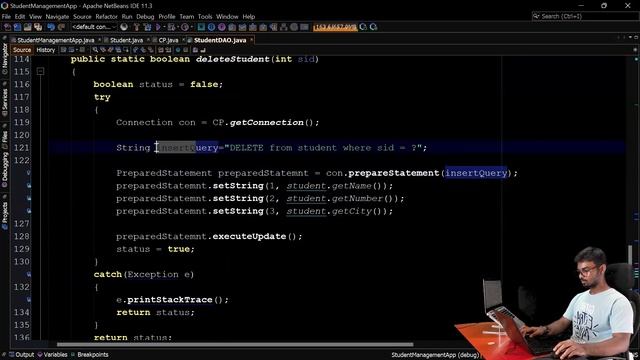Image resolution: width=640 pixels, height=360 pixels.
Task: Click the Save All toolbar icon
Action: (38, 27)
